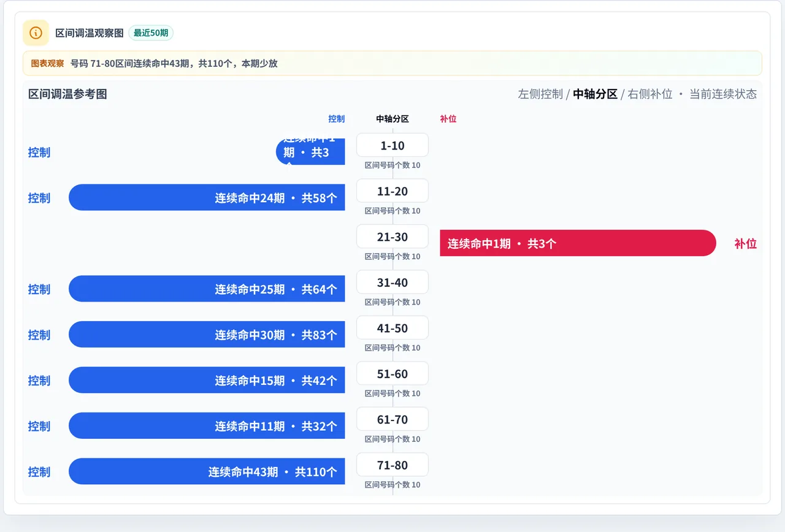Click the red 补位 column header
785x532 pixels.
[448, 119]
